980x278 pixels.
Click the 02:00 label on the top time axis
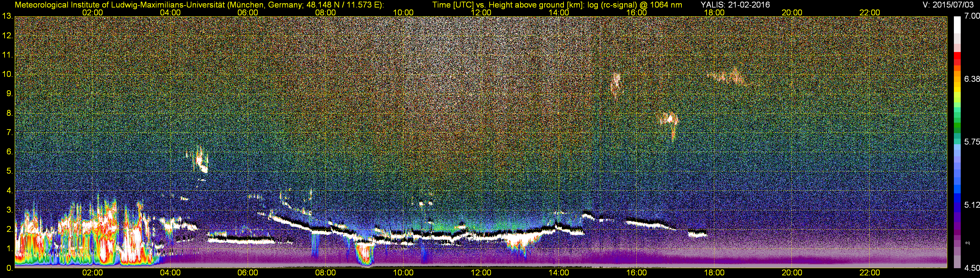click(92, 12)
